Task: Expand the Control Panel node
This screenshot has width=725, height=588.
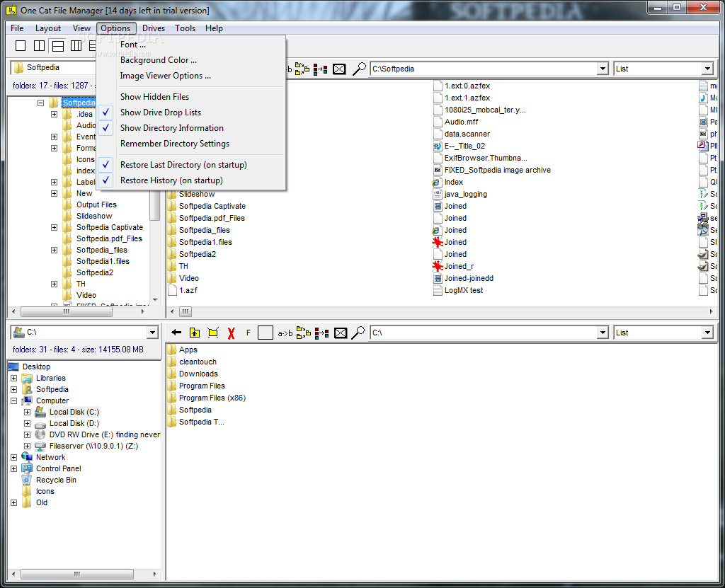Action: pos(14,468)
